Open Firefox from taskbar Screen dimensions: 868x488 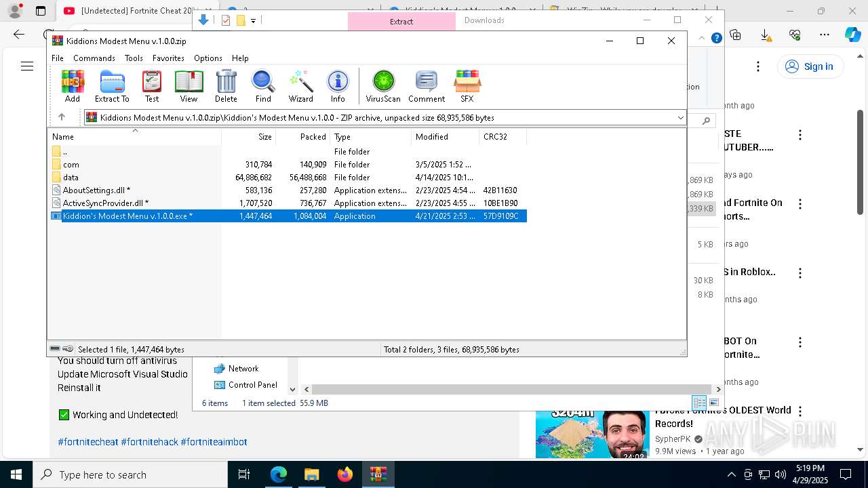point(345,474)
